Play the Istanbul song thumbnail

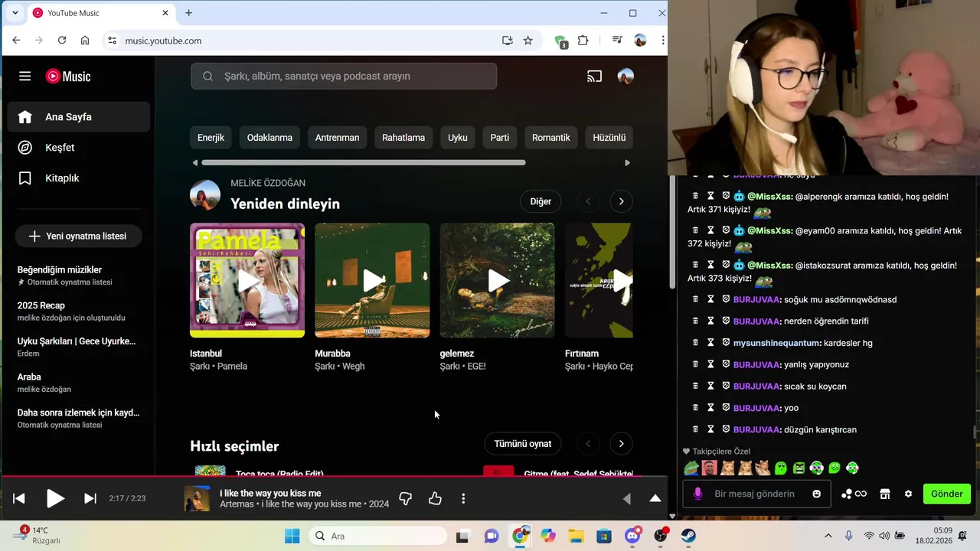[247, 280]
